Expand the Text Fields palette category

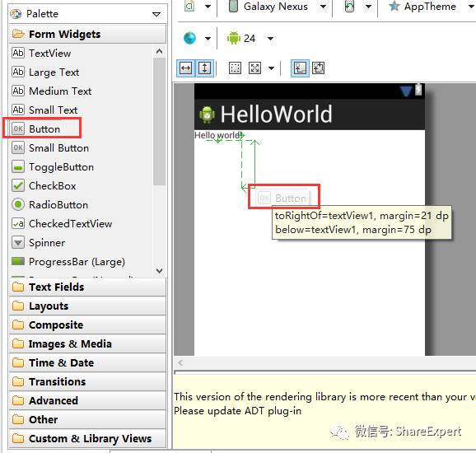coord(87,287)
